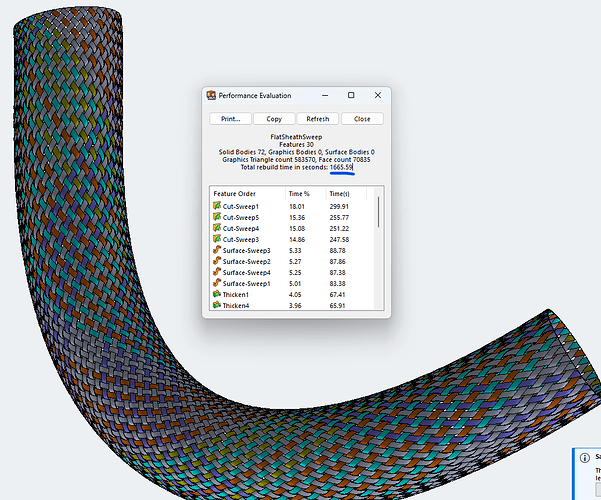Click the Cut-Sweep1 feature icon
Image resolution: width=601 pixels, height=500 pixels.
[x=217, y=206]
